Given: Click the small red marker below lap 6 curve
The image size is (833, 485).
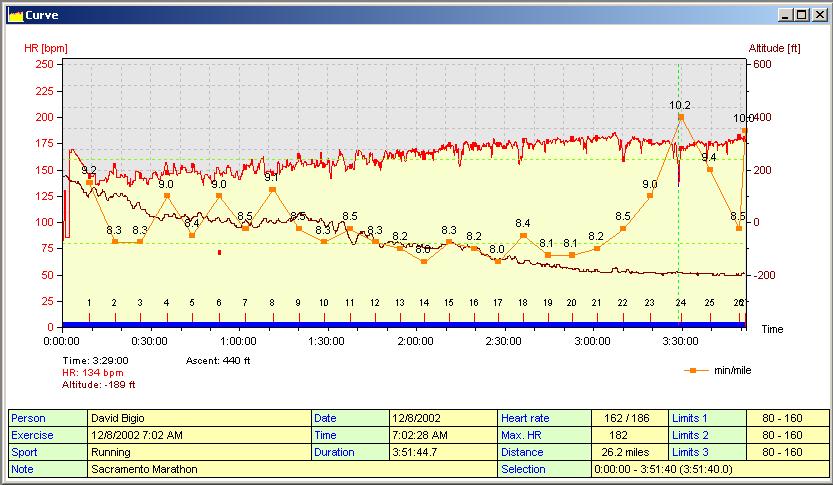Looking at the screenshot, I should point(219,252).
